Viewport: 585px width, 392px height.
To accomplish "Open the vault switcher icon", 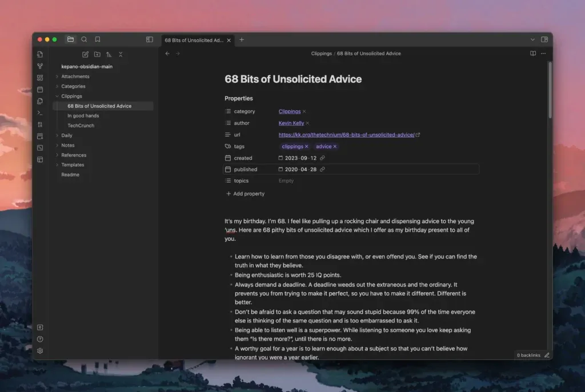I will pos(40,327).
